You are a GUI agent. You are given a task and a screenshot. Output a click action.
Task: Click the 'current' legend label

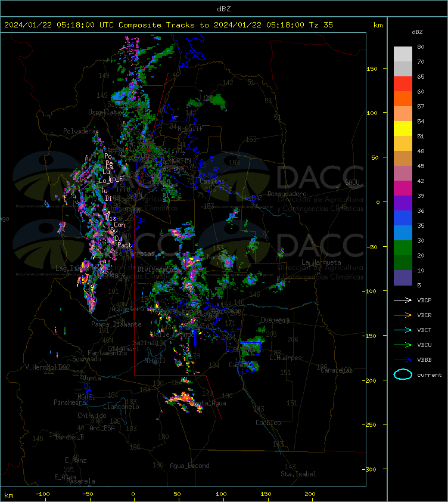pos(430,375)
